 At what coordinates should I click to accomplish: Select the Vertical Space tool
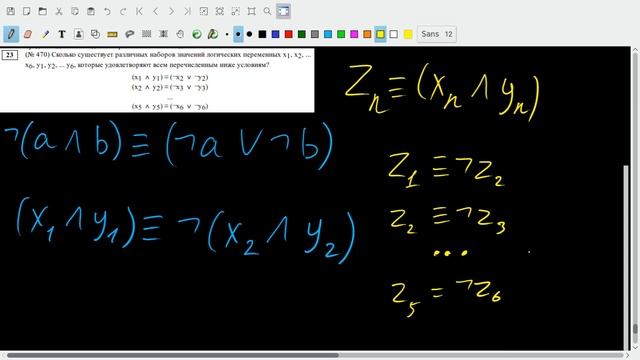tap(163, 34)
